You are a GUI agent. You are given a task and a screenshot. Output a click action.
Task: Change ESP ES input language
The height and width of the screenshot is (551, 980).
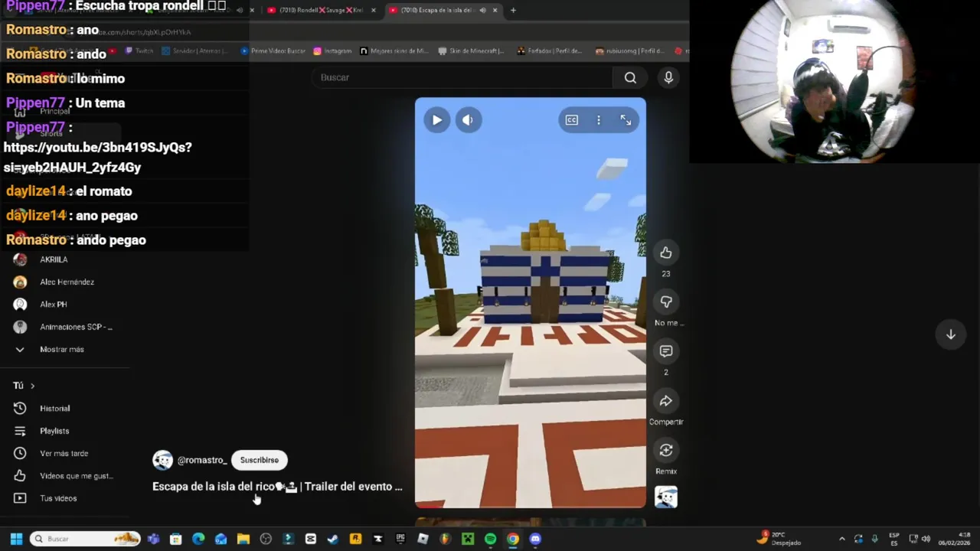point(894,539)
